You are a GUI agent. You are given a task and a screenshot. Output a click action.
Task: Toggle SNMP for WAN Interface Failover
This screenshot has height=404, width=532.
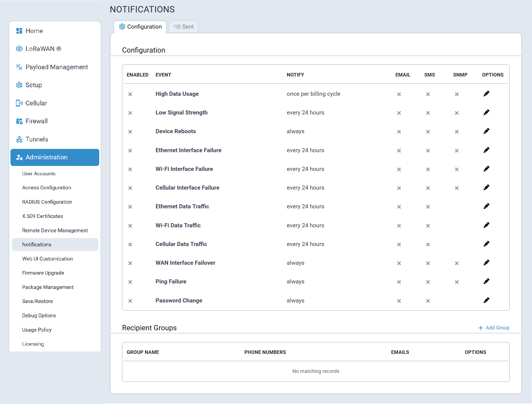point(457,263)
